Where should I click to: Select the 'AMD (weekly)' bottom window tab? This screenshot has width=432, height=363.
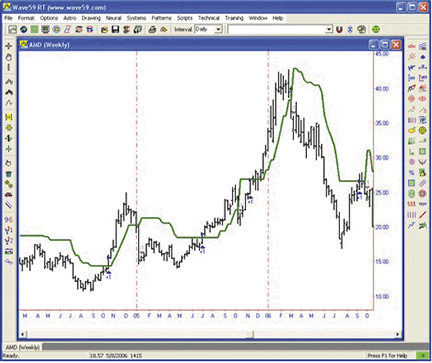pos(22,347)
